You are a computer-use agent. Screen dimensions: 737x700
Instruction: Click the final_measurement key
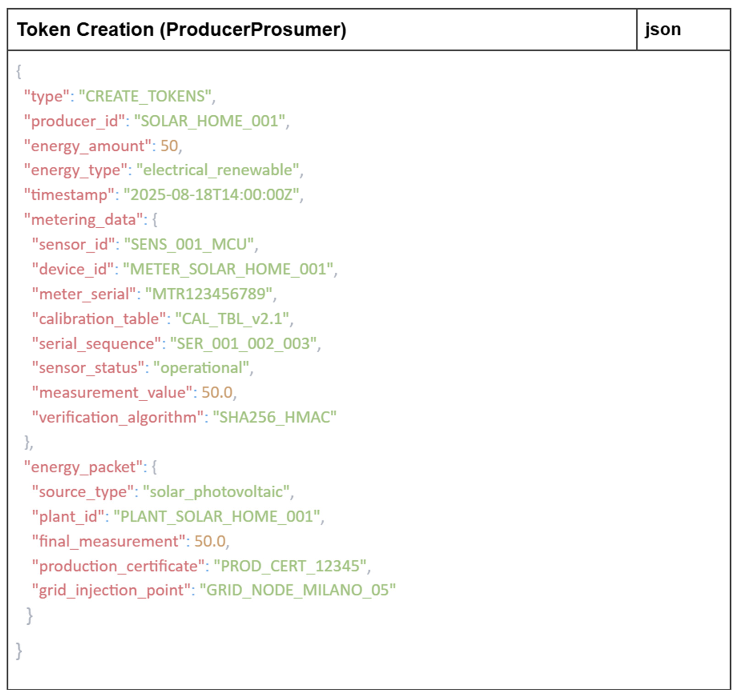(109, 541)
